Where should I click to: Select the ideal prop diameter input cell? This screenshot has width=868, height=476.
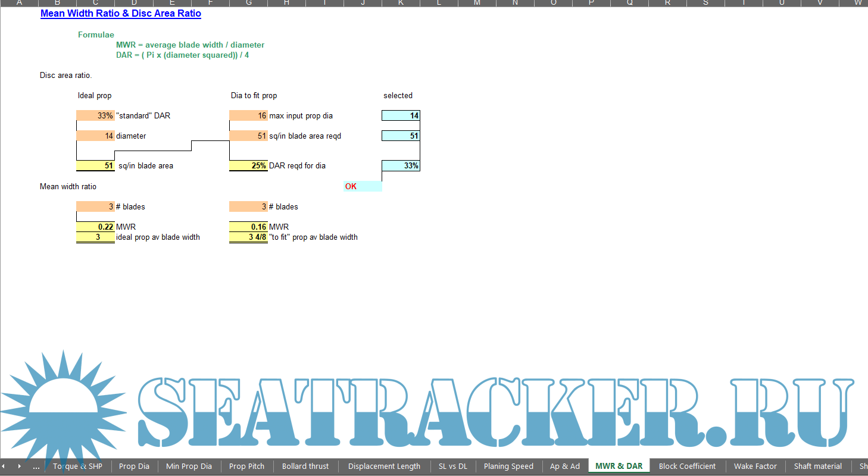pyautogui.click(x=95, y=136)
